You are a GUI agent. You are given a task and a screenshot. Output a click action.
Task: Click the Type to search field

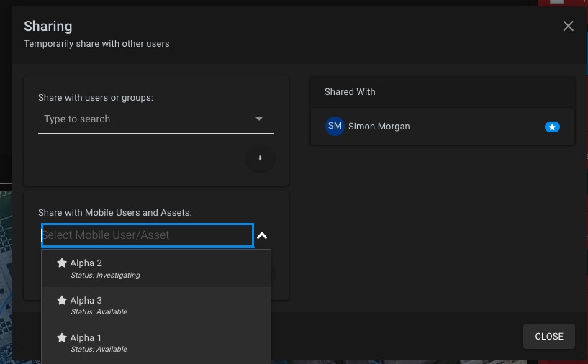coord(156,119)
